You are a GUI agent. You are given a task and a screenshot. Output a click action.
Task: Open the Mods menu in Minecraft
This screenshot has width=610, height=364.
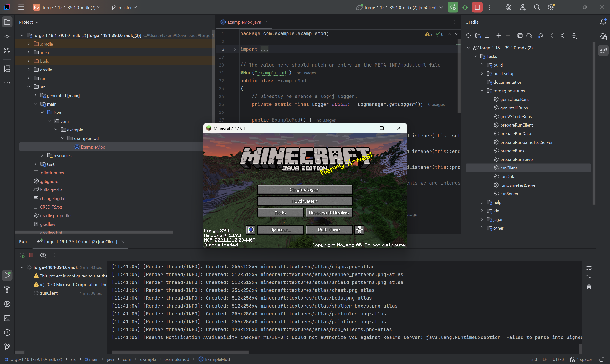280,212
